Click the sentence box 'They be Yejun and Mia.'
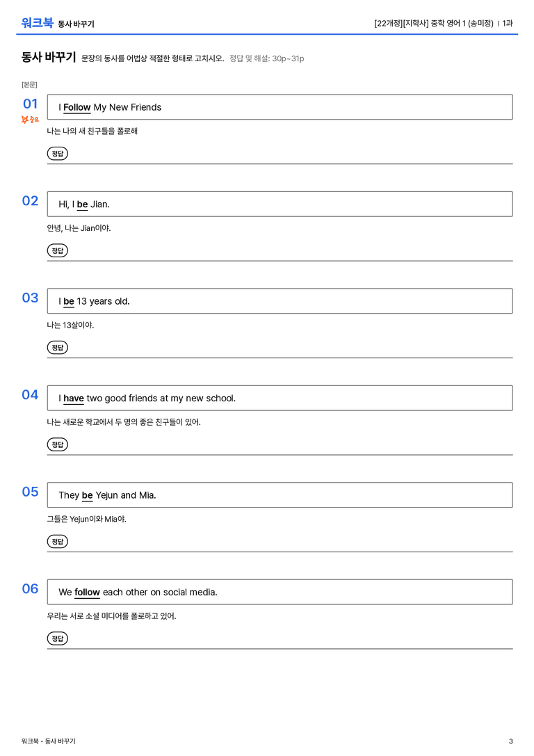The width and height of the screenshot is (534, 756). point(280,494)
